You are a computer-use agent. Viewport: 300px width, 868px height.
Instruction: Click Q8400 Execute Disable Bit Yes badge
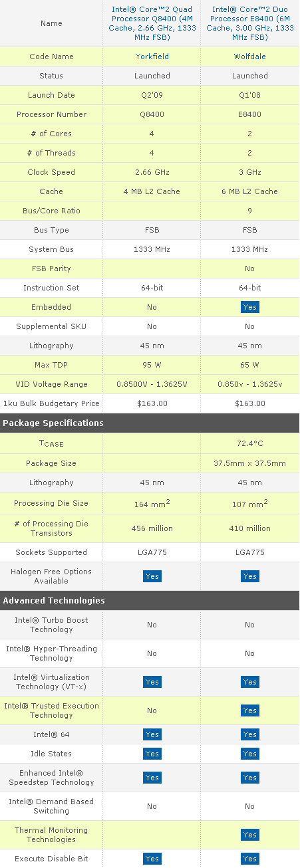point(152,859)
